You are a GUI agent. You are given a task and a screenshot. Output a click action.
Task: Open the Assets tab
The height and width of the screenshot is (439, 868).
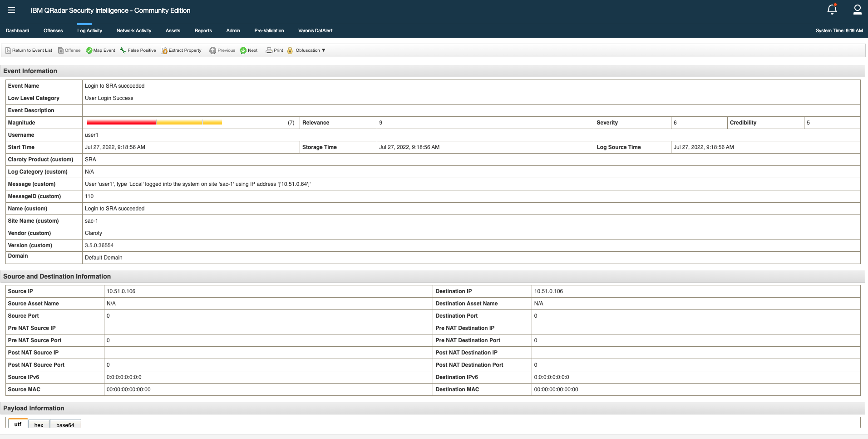[x=173, y=30]
